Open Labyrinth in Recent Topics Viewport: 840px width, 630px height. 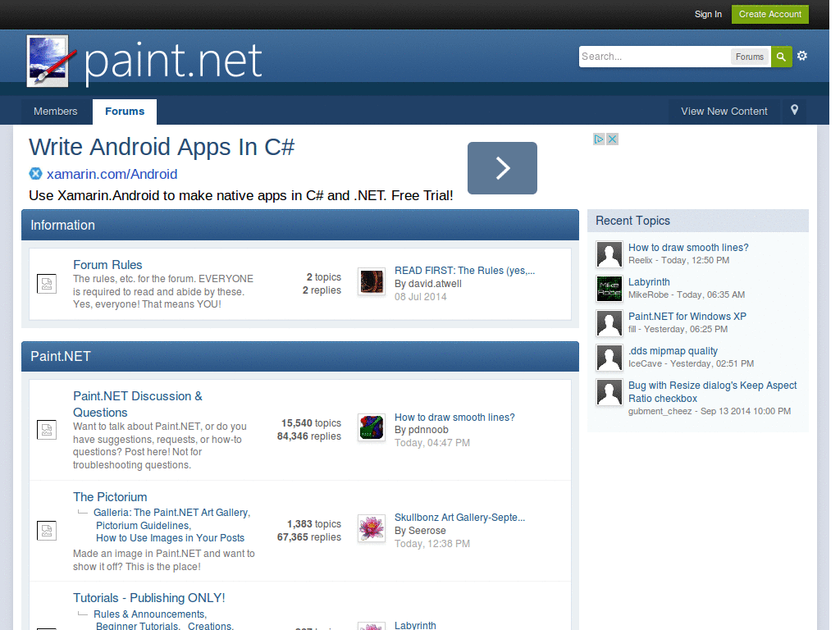point(649,282)
